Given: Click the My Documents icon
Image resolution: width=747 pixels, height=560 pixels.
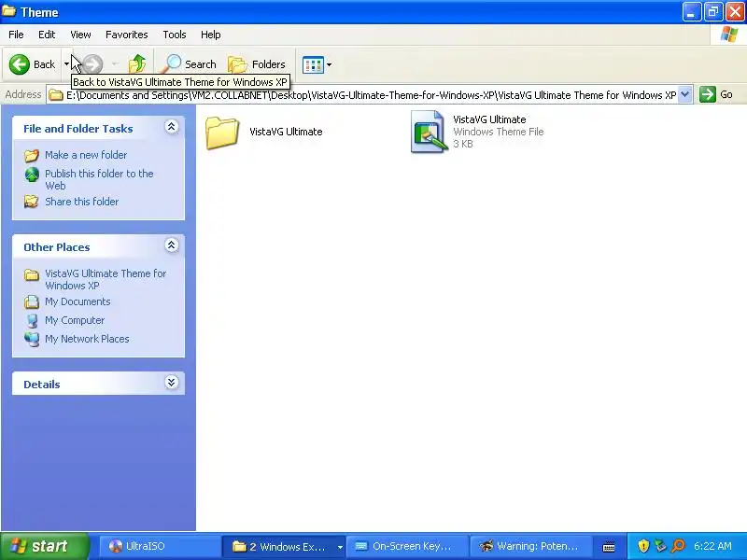Looking at the screenshot, I should (32, 301).
